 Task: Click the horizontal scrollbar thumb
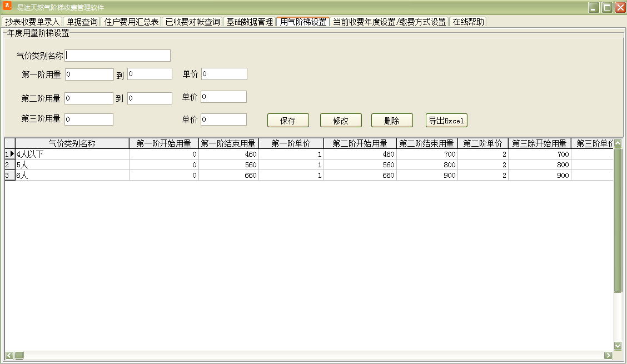(x=19, y=355)
